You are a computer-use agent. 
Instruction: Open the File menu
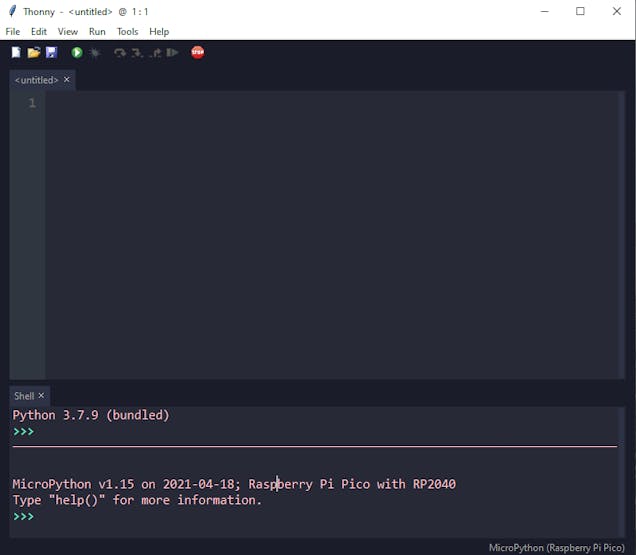[x=13, y=32]
